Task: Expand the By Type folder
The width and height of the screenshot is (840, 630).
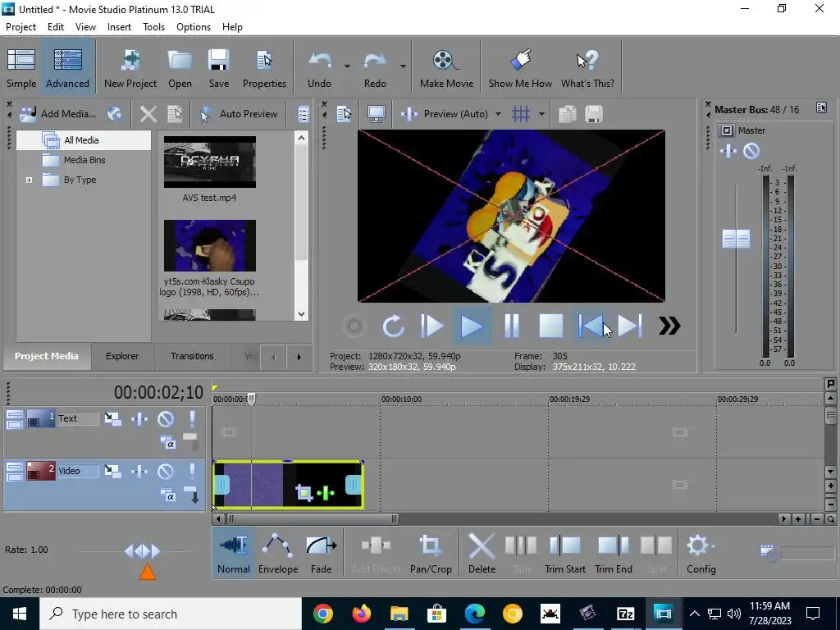Action: [30, 180]
